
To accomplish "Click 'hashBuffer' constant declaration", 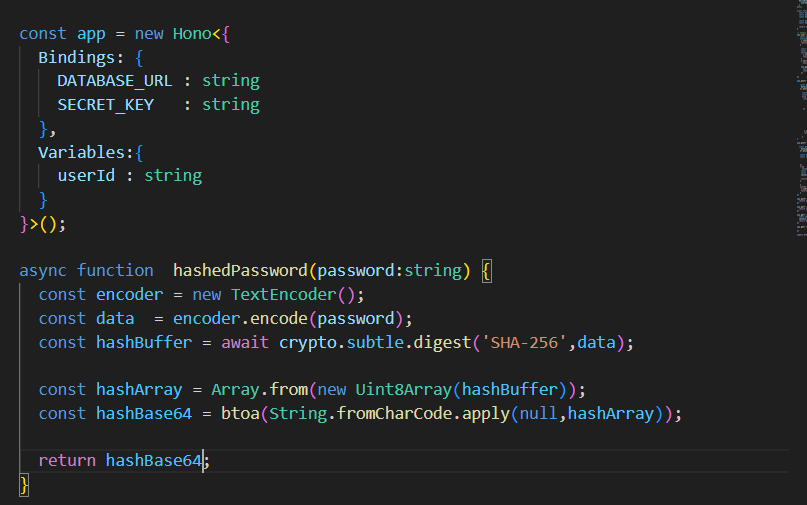I will tap(144, 342).
